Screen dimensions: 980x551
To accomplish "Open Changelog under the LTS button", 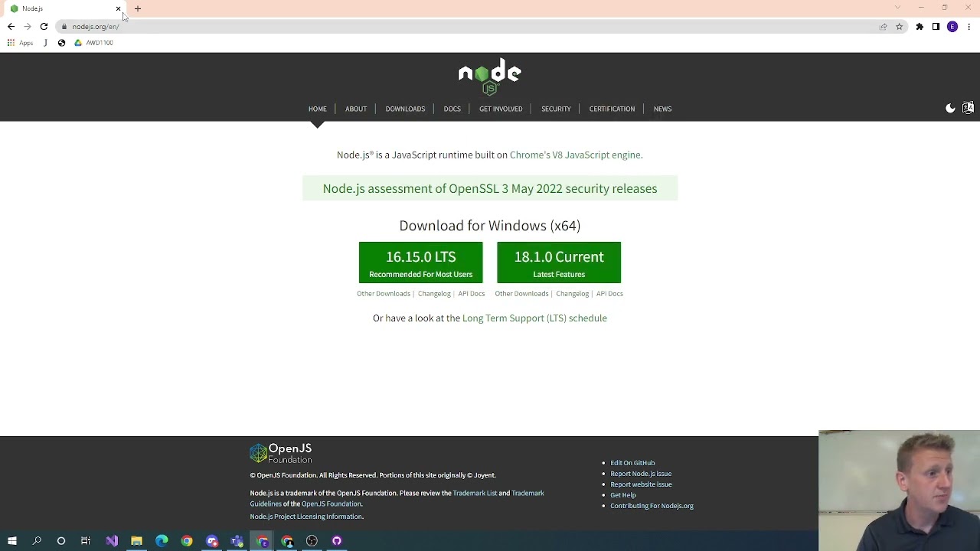I will [434, 294].
